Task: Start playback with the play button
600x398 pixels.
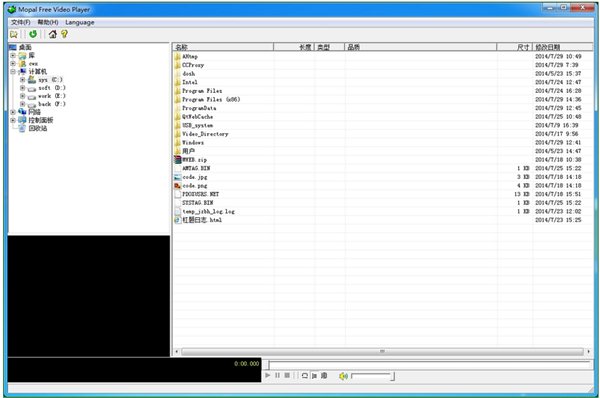Action: pyautogui.click(x=267, y=375)
